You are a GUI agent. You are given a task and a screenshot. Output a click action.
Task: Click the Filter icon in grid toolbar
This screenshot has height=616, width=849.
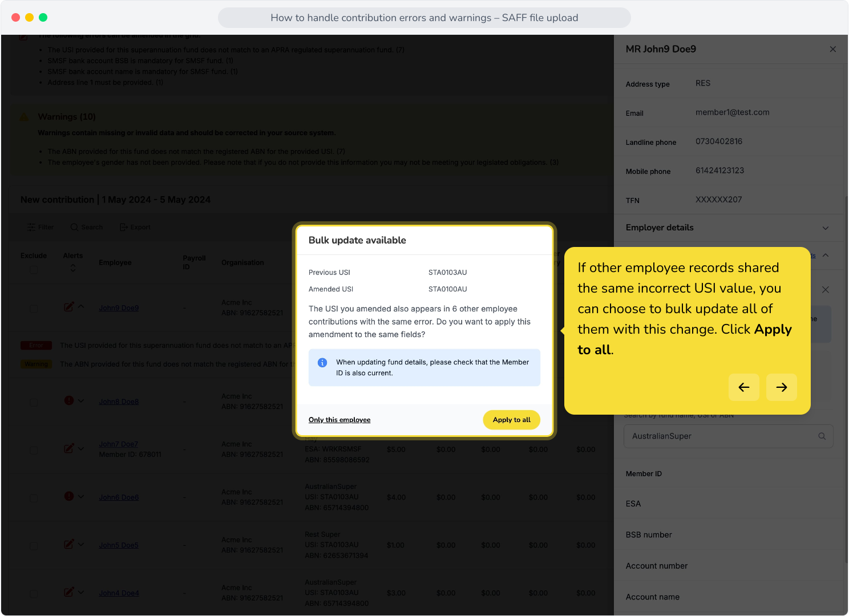(x=31, y=227)
